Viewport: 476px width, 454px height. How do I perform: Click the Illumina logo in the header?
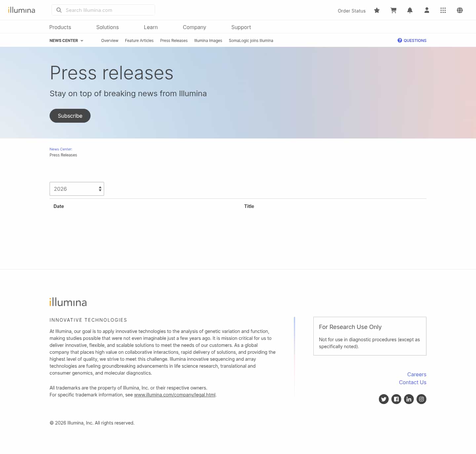pos(21,10)
